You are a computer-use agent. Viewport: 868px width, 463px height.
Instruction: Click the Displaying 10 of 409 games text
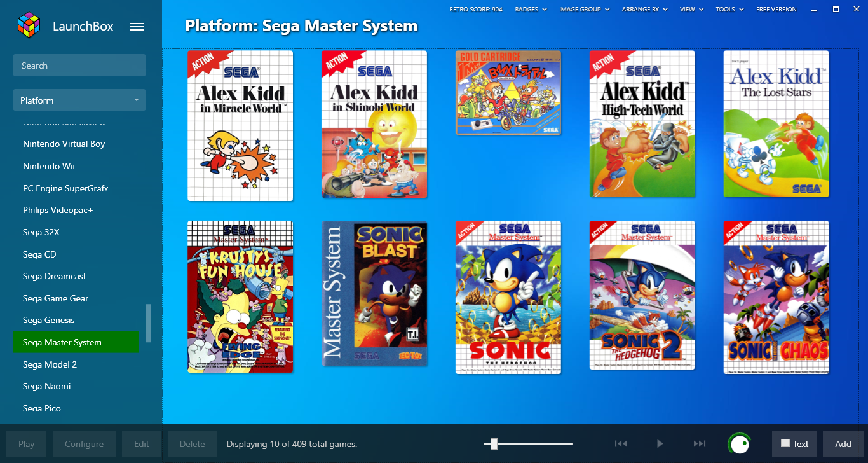(x=292, y=444)
